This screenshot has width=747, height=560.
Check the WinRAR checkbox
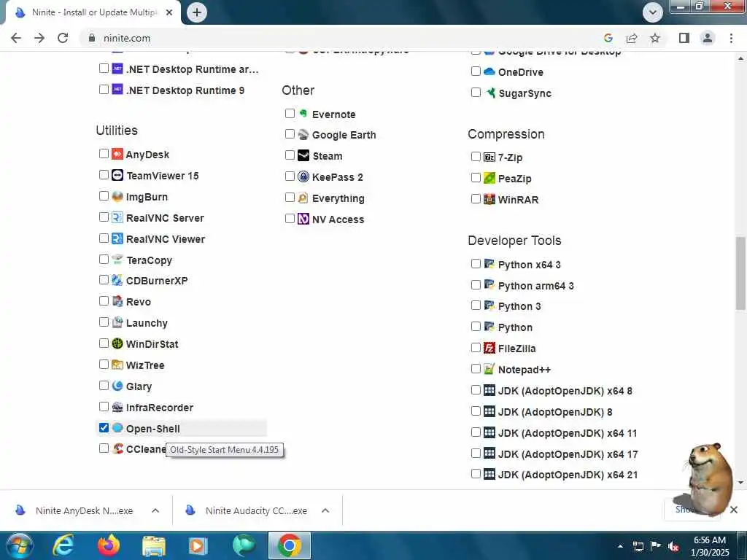tap(476, 198)
